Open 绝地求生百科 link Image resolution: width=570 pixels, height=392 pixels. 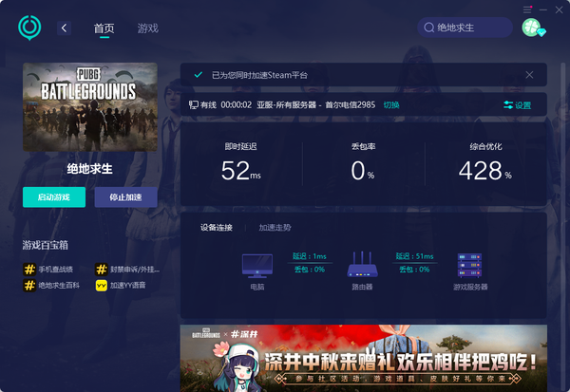tap(51, 285)
